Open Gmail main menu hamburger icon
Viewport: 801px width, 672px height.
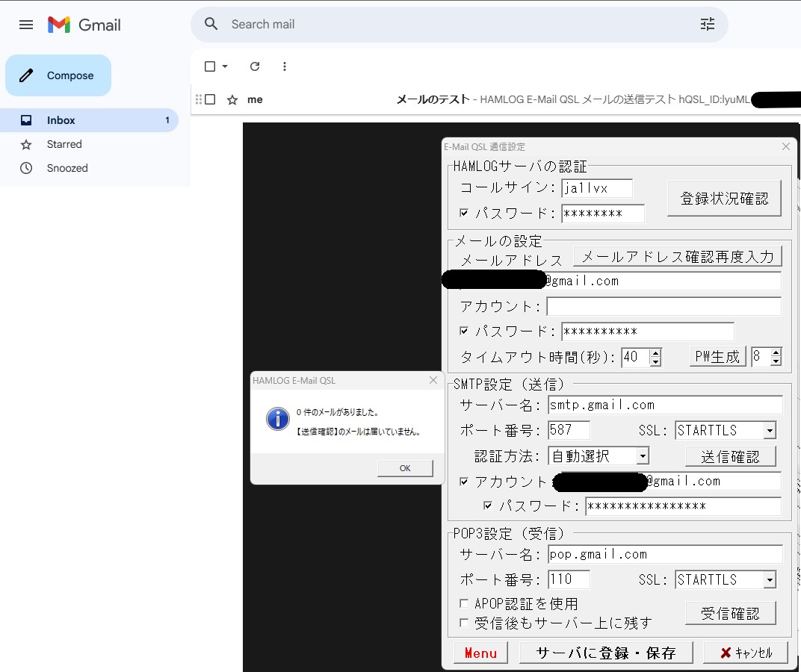(26, 25)
